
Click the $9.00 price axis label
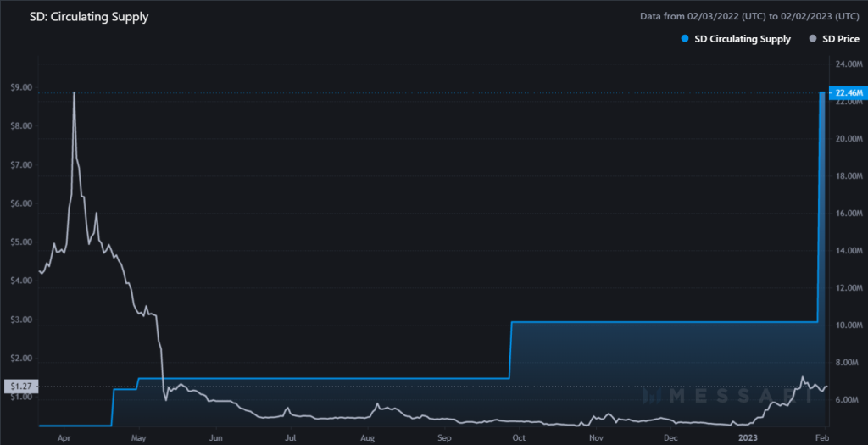coord(21,87)
